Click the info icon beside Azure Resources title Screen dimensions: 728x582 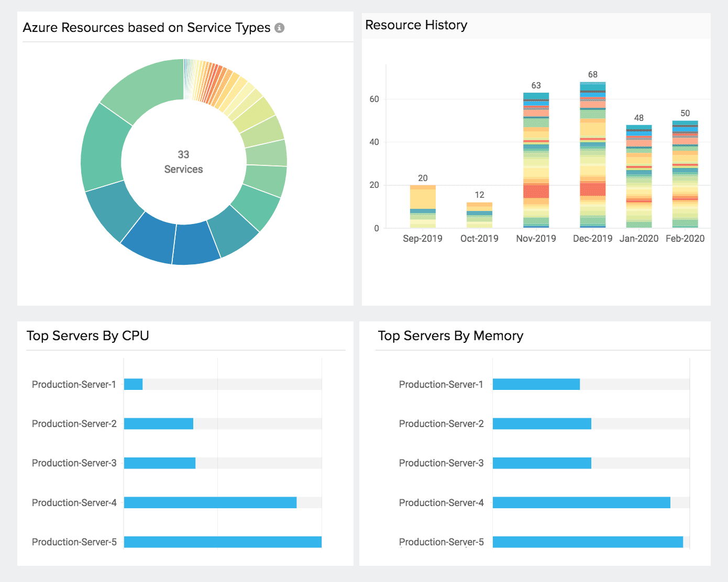tap(280, 28)
